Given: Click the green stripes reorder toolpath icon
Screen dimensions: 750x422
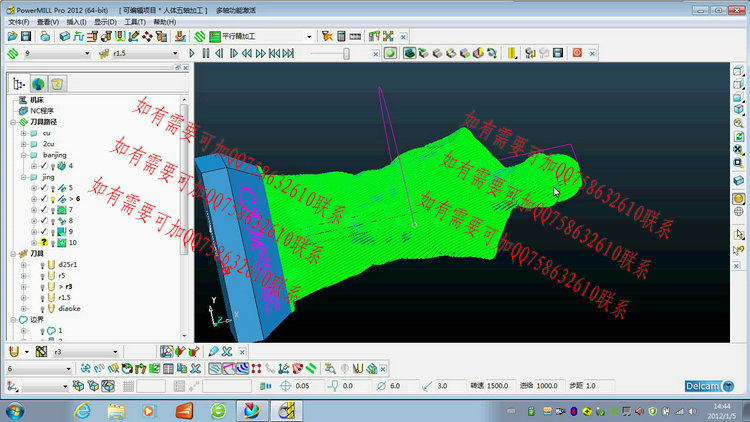Looking at the screenshot, I should click(311, 369).
